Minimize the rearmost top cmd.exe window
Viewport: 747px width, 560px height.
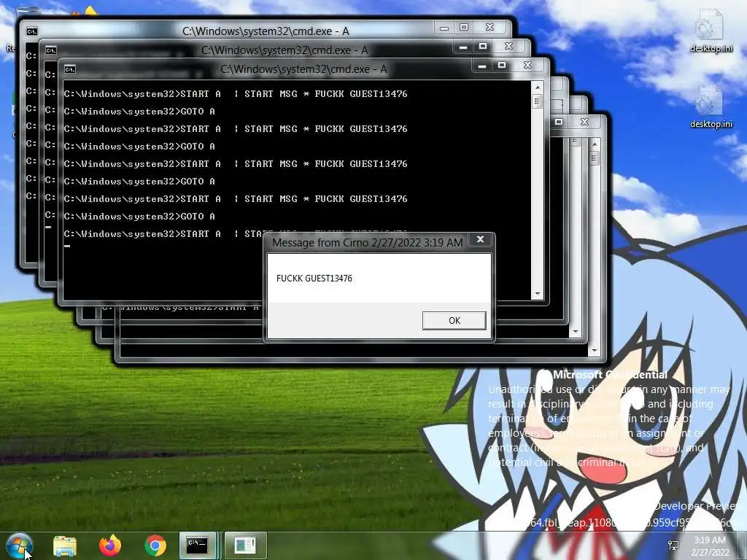[x=444, y=28]
